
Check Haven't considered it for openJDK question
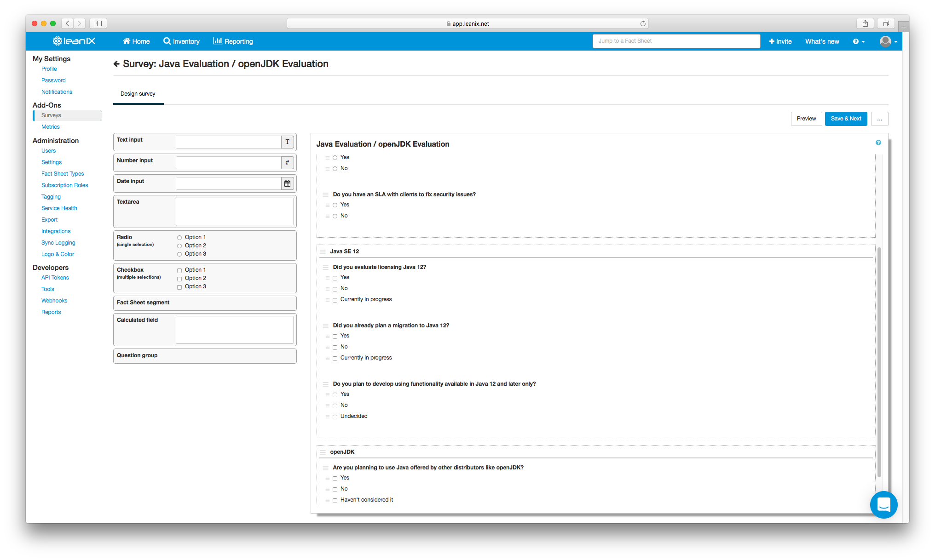tap(335, 500)
